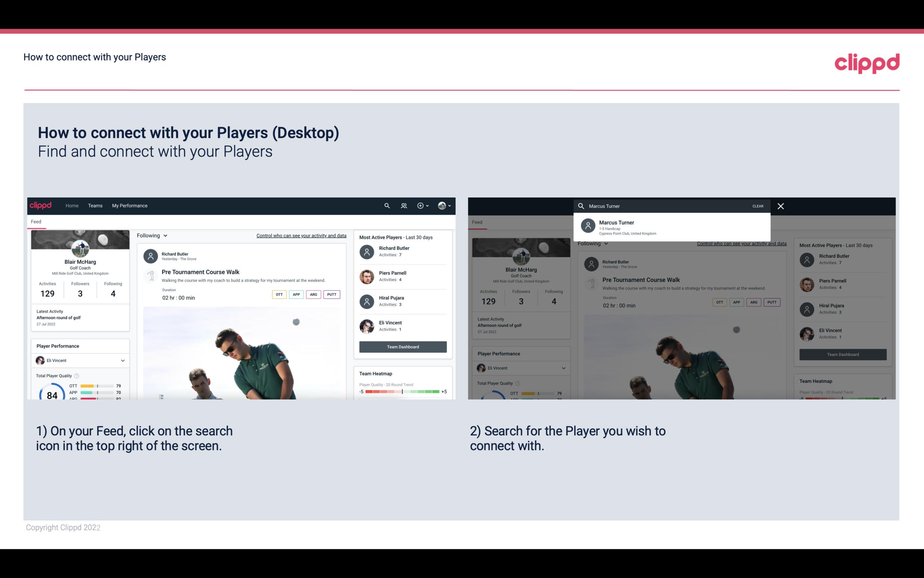Viewport: 924px width, 578px height.
Task: Select the Home menu tab
Action: pyautogui.click(x=72, y=206)
